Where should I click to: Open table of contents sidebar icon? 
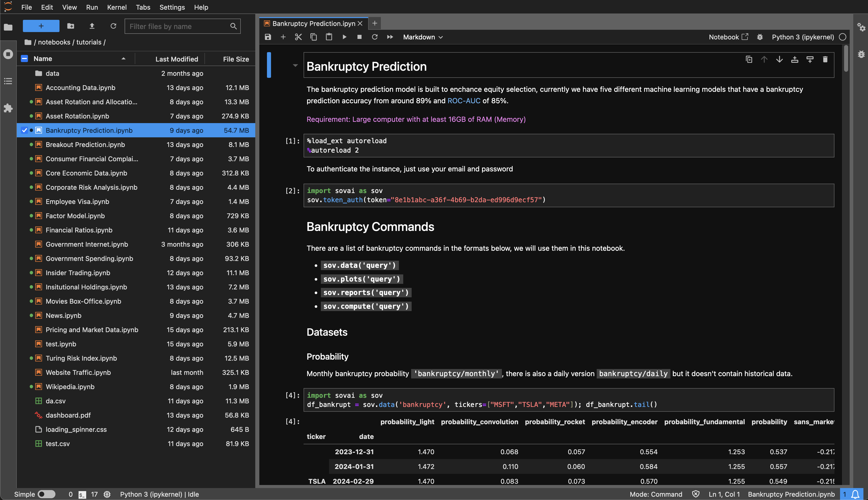click(8, 81)
